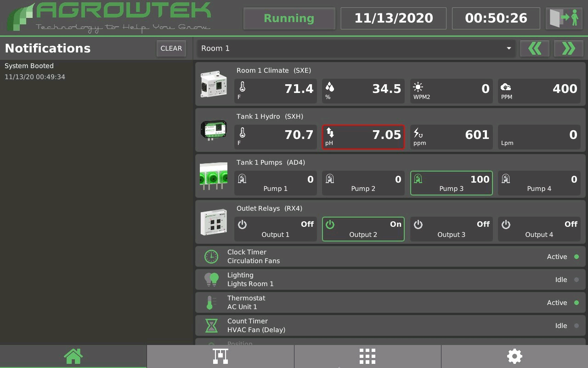This screenshot has width=588, height=368.
Task: Open the apps grid tab
Action: pos(367,356)
